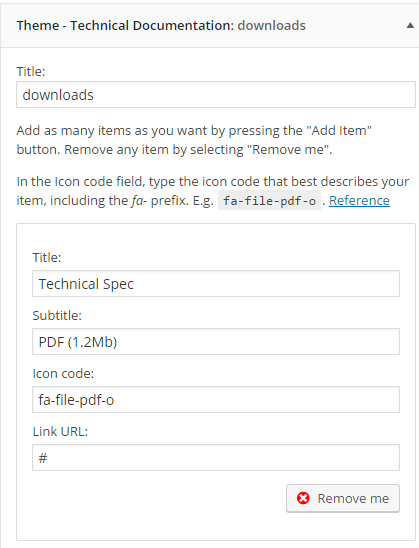Click the Icon code input with fa-file-pdf-o
The height and width of the screenshot is (548, 419).
click(216, 399)
